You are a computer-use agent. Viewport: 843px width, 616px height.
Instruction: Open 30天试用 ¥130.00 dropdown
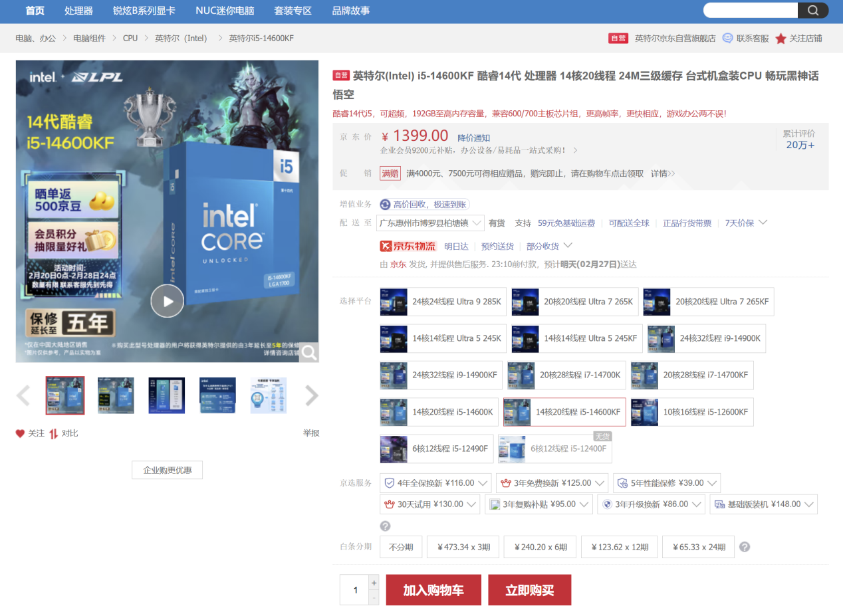coord(430,504)
